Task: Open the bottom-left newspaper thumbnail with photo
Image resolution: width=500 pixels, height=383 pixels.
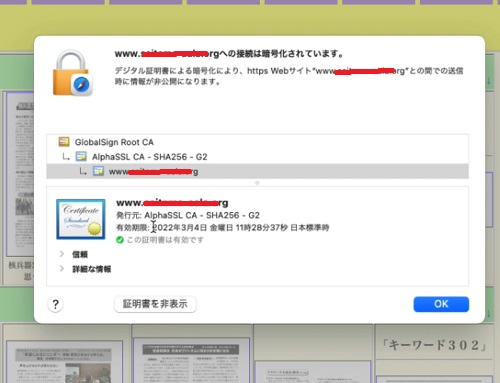Action: tap(64, 362)
